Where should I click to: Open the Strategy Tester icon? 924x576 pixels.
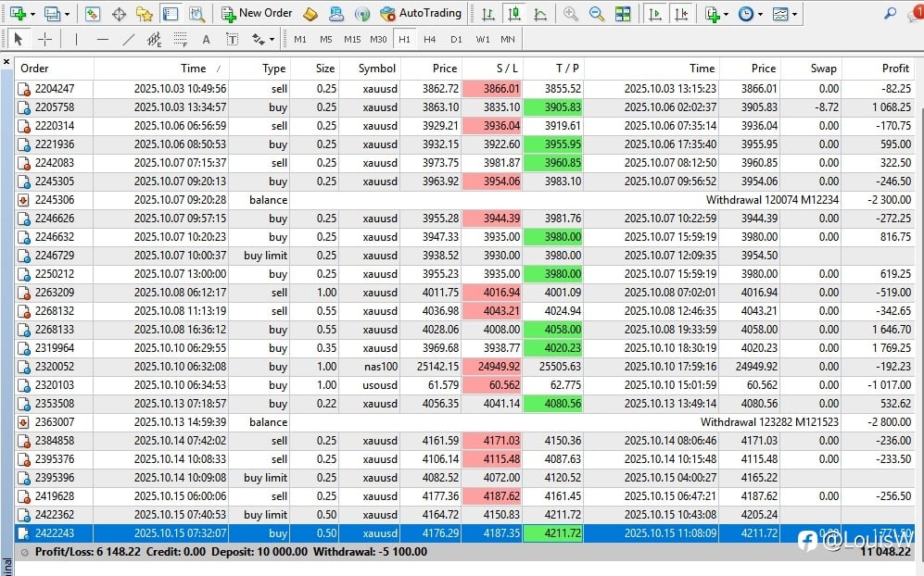point(196,14)
